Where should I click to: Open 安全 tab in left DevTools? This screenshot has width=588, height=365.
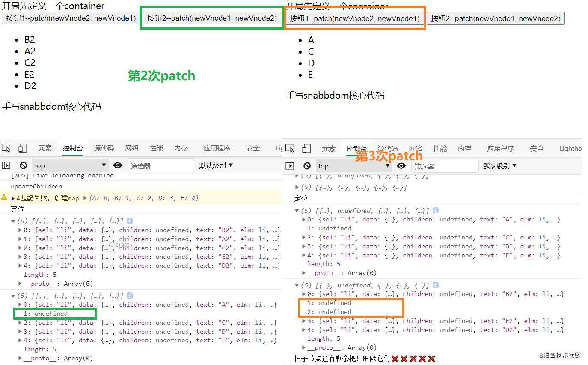click(253, 148)
